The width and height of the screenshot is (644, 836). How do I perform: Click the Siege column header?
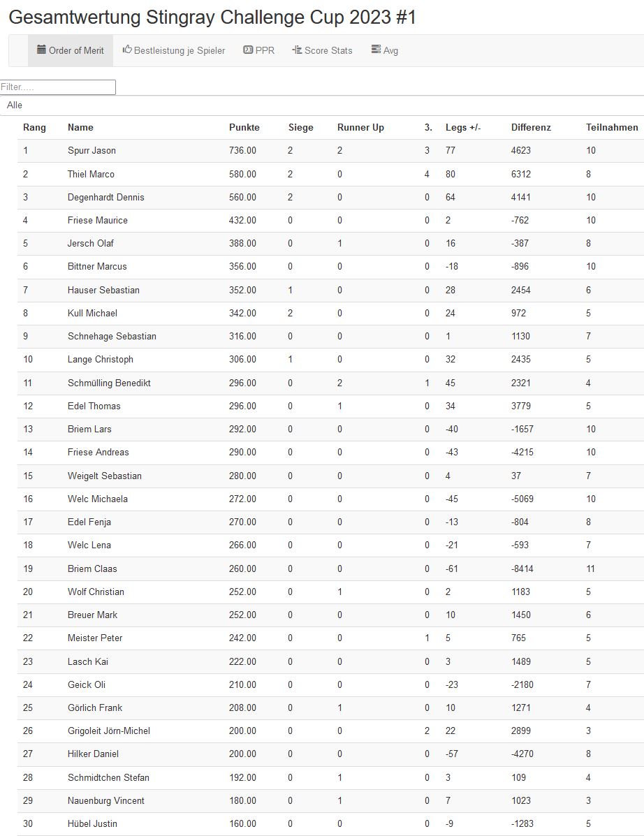click(x=300, y=127)
